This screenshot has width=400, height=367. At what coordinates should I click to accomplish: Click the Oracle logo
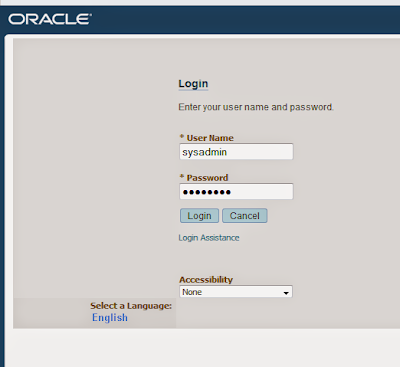click(x=50, y=19)
